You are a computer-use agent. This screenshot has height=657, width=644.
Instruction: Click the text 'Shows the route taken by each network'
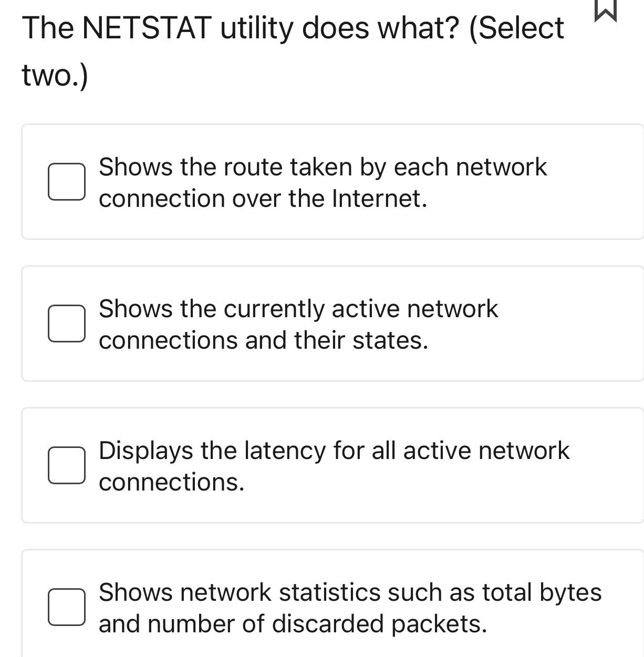pos(323,166)
